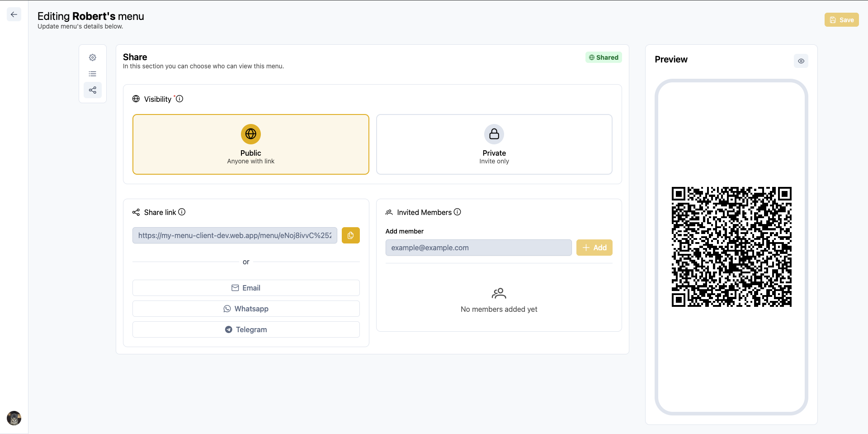868x434 pixels.
Task: Click the green Shared status badge
Action: pos(604,57)
